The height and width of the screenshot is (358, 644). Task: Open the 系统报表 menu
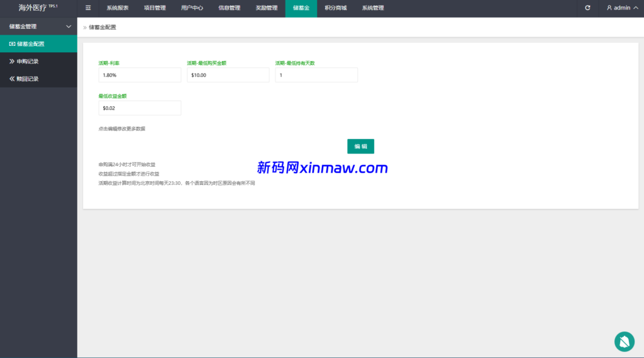pyautogui.click(x=118, y=8)
